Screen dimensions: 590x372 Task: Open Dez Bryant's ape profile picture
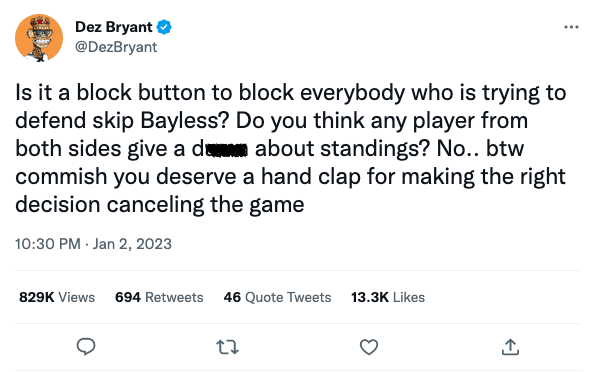click(x=39, y=38)
